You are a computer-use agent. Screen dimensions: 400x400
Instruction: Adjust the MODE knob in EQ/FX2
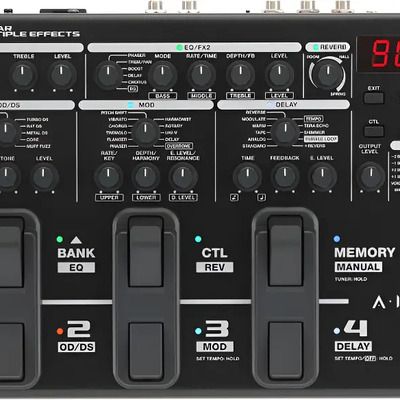162,75
